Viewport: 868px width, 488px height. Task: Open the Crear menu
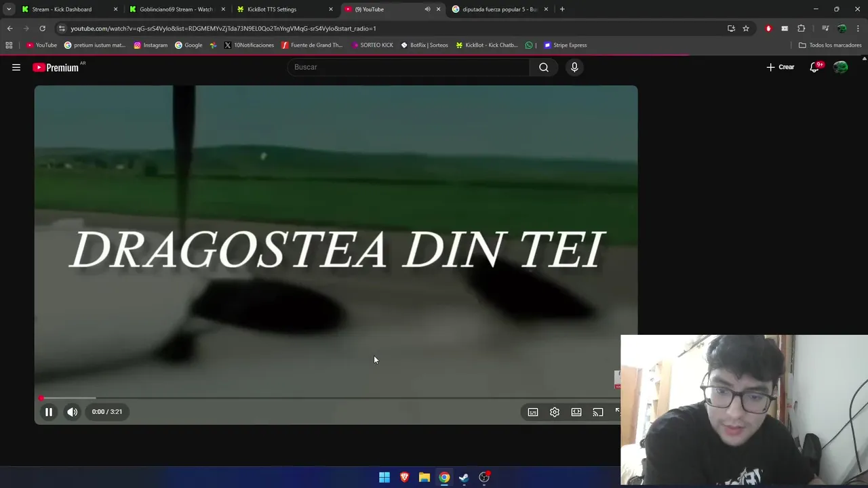pos(781,67)
